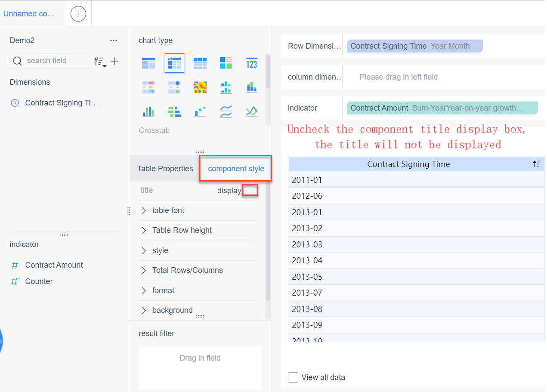Select the waterfall chart type icon
Image resolution: width=547 pixels, height=392 pixels.
(200, 112)
